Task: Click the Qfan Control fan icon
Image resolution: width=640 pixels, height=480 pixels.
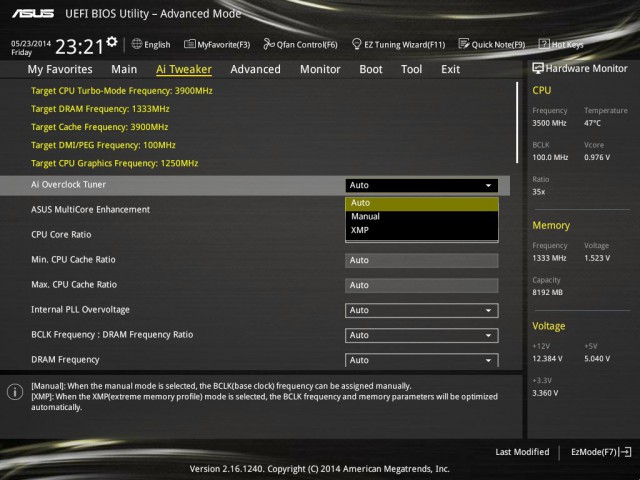Action: click(269, 44)
